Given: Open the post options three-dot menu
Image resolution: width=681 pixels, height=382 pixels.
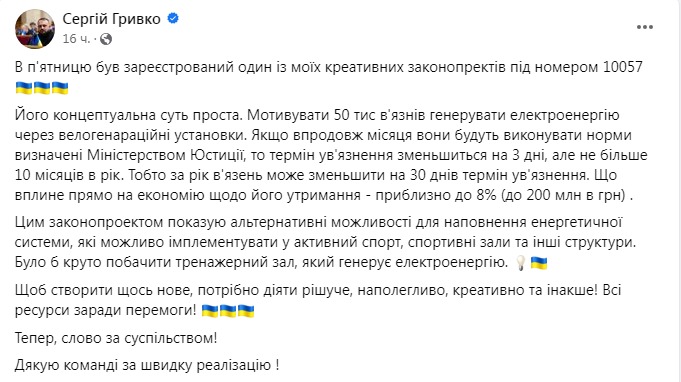Looking at the screenshot, I should pos(645,27).
